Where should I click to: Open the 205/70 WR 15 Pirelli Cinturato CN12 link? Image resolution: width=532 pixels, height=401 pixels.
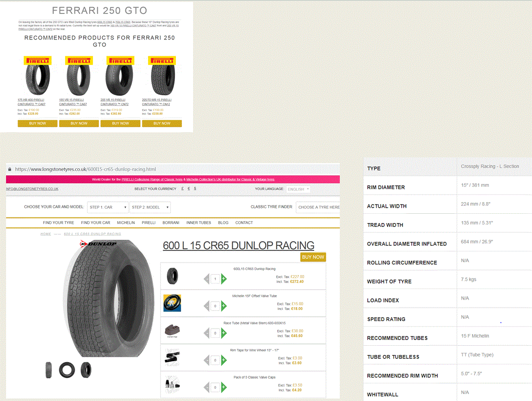click(156, 102)
